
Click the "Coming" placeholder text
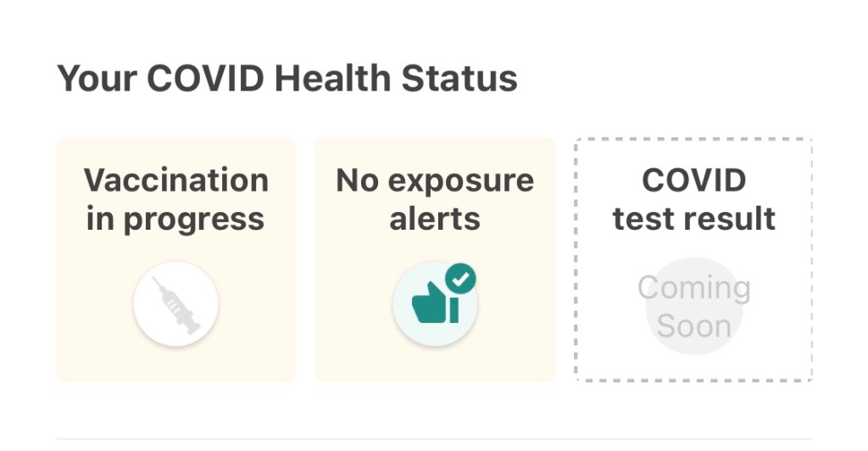[x=694, y=287]
